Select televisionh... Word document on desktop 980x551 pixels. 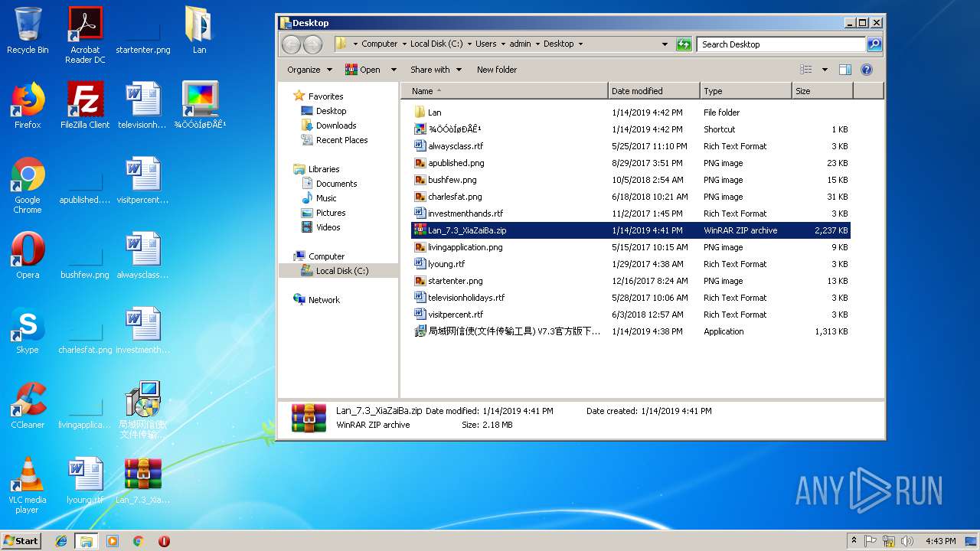coord(143,106)
